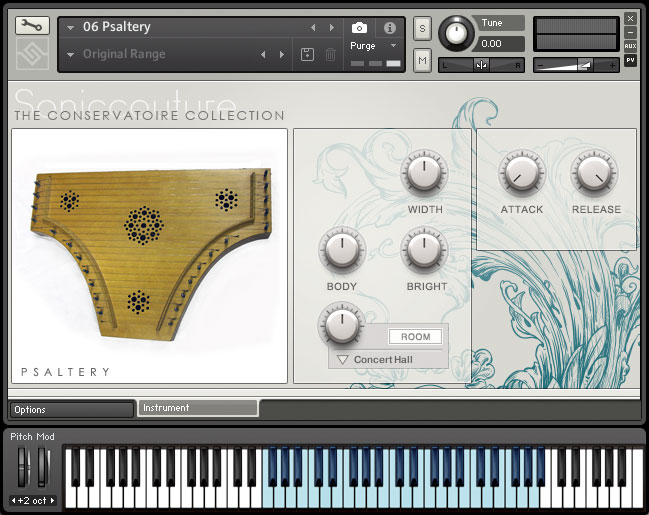This screenshot has height=515, width=649.
Task: Click the Tune knob
Action: point(456,34)
